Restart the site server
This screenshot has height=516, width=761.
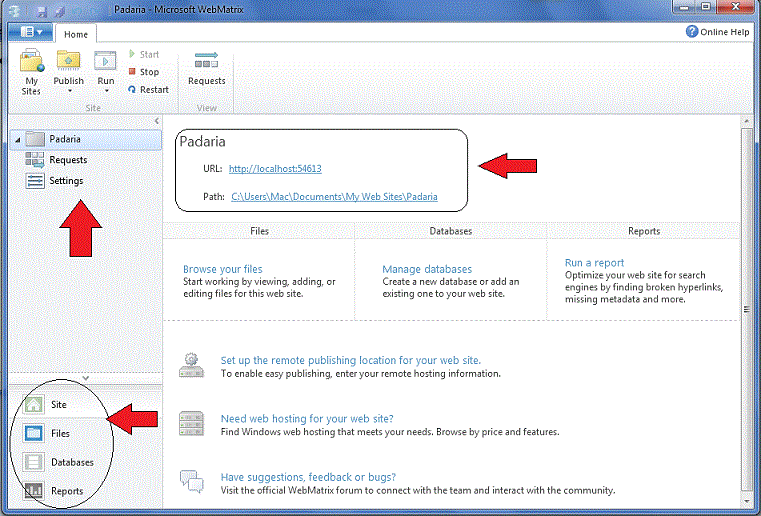149,89
